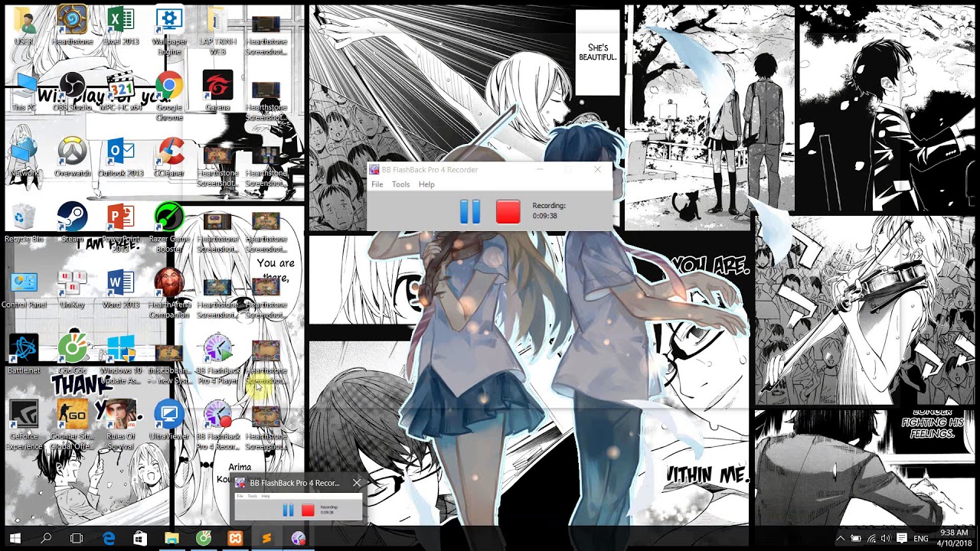Select the Razer Game Booster icon
This screenshot has width=980, height=551.
pyautogui.click(x=169, y=227)
